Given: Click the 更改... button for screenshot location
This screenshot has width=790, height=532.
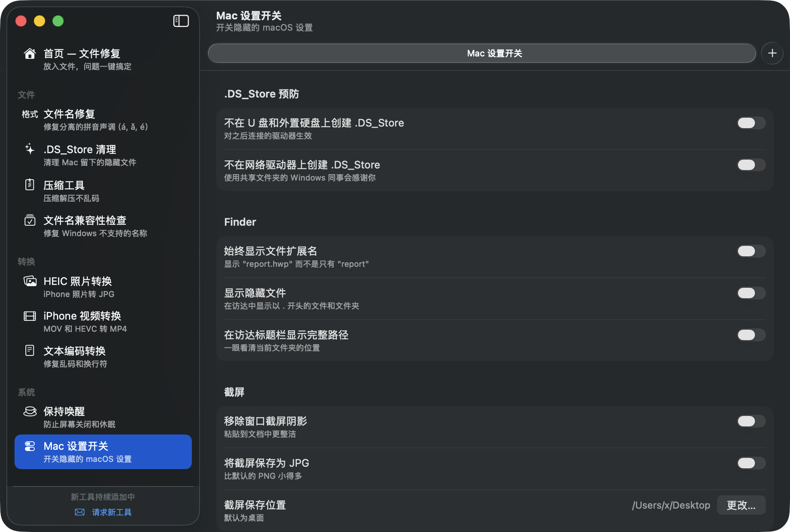Looking at the screenshot, I should (x=741, y=505).
